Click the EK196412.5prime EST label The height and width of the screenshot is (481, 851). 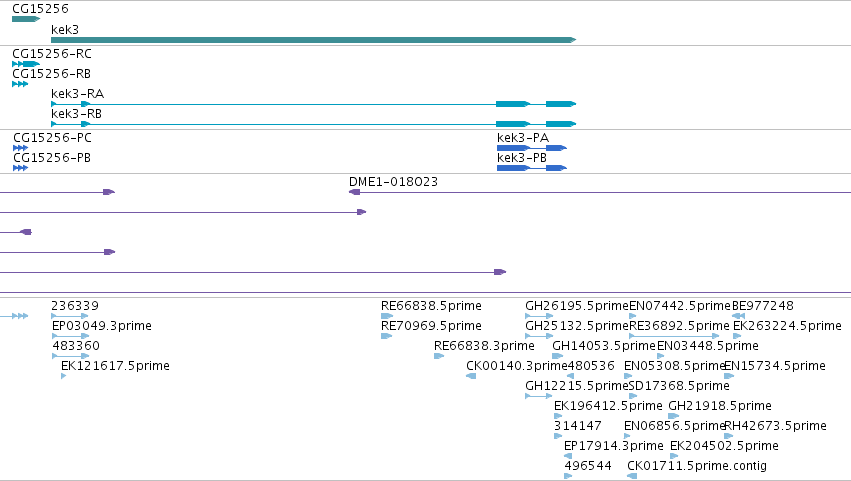point(608,406)
